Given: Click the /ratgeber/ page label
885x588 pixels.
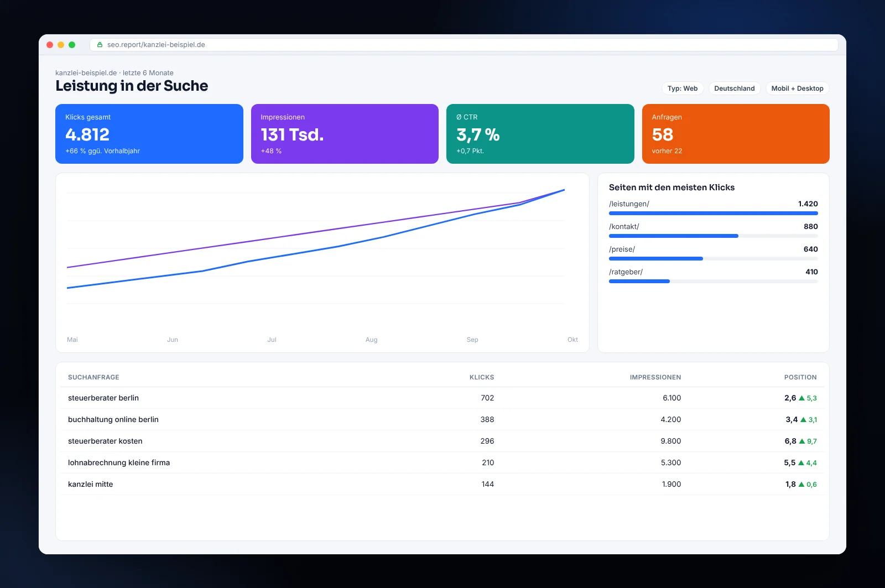Looking at the screenshot, I should [626, 272].
